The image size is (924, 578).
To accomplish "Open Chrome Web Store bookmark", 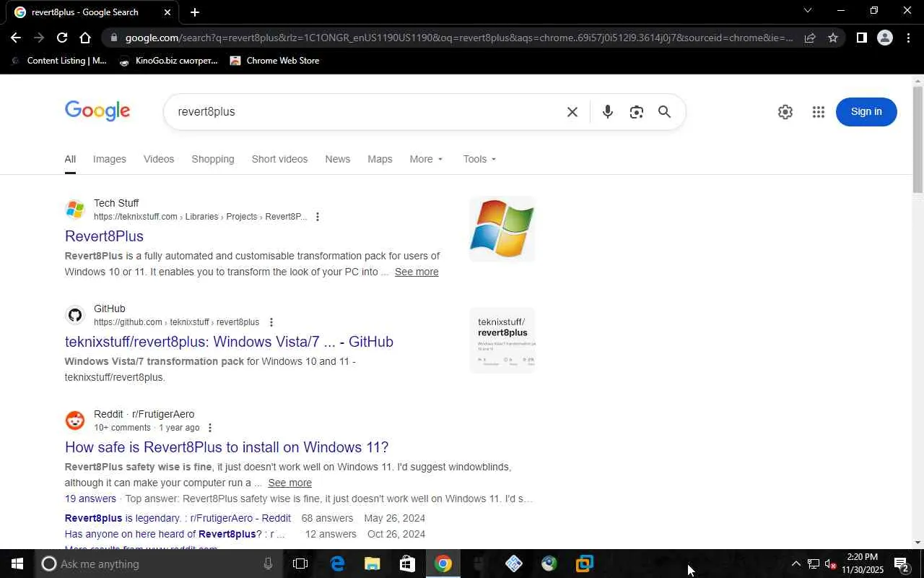I will (x=274, y=61).
